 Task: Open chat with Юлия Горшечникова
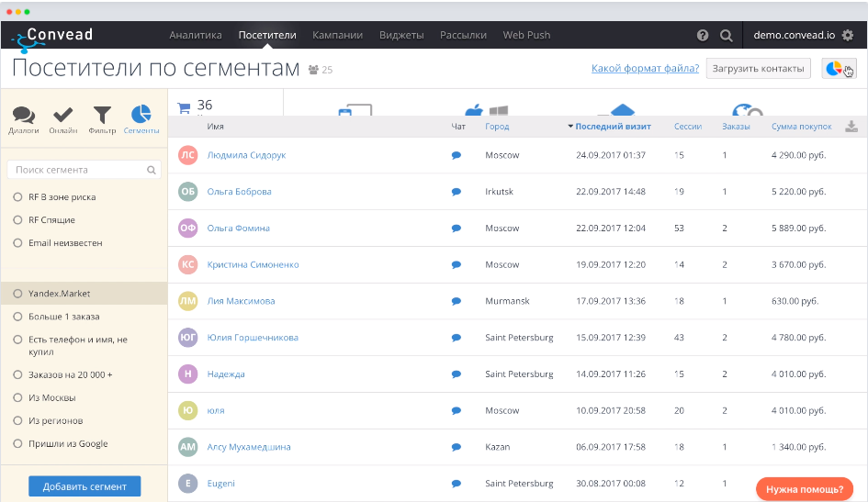(457, 338)
